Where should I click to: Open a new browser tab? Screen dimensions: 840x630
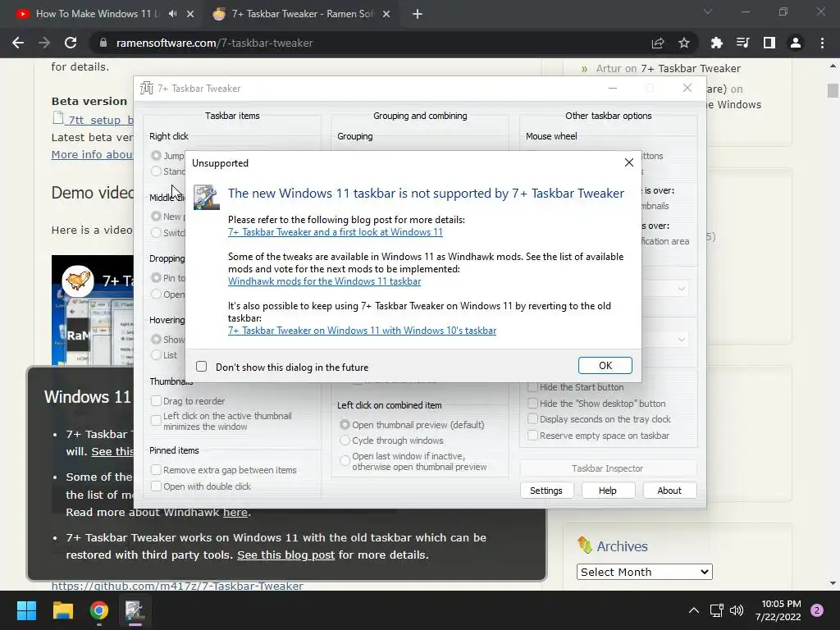coord(418,14)
